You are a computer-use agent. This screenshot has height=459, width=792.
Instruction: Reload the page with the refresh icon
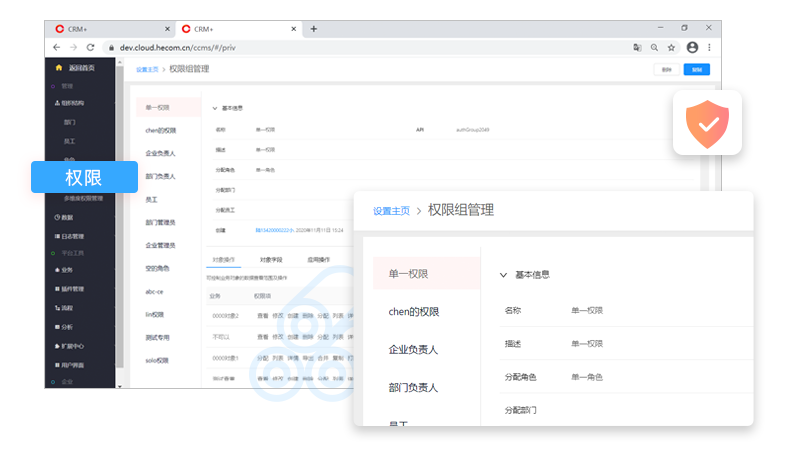click(x=91, y=47)
